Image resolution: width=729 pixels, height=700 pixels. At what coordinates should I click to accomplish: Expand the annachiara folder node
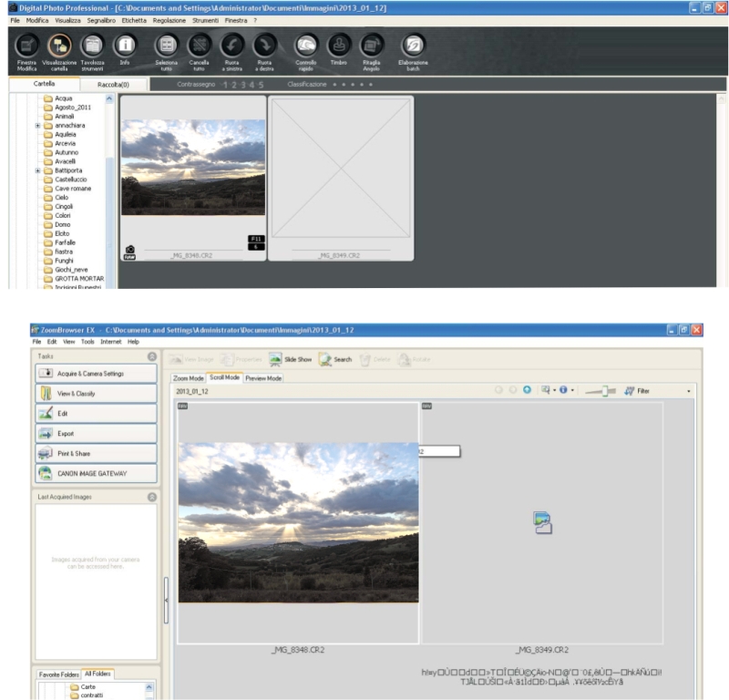37,126
